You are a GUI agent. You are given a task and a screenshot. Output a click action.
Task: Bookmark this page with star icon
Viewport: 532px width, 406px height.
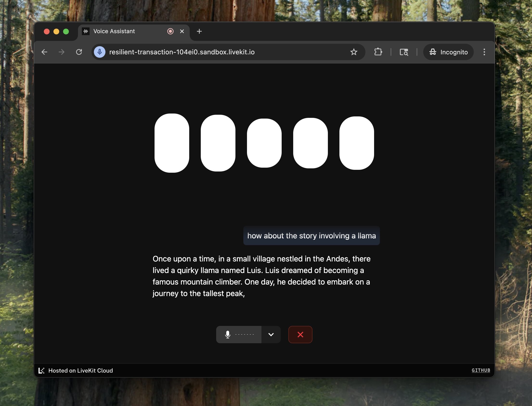coord(354,52)
